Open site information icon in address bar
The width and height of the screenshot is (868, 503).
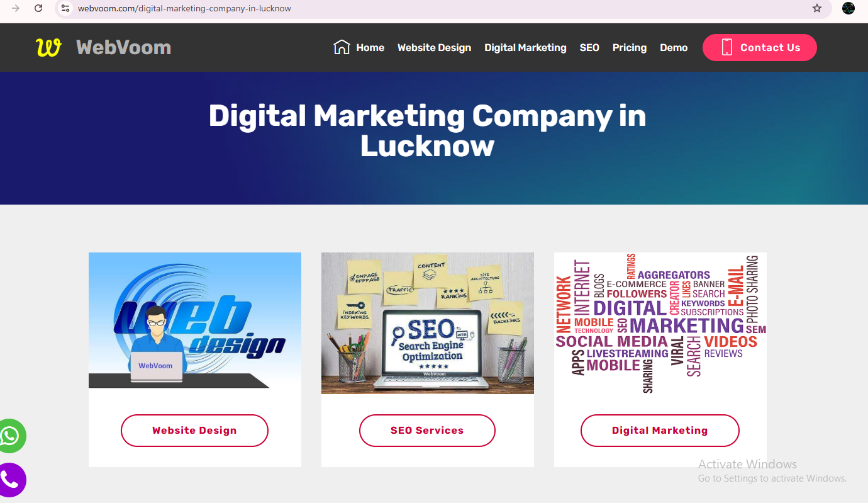65,8
